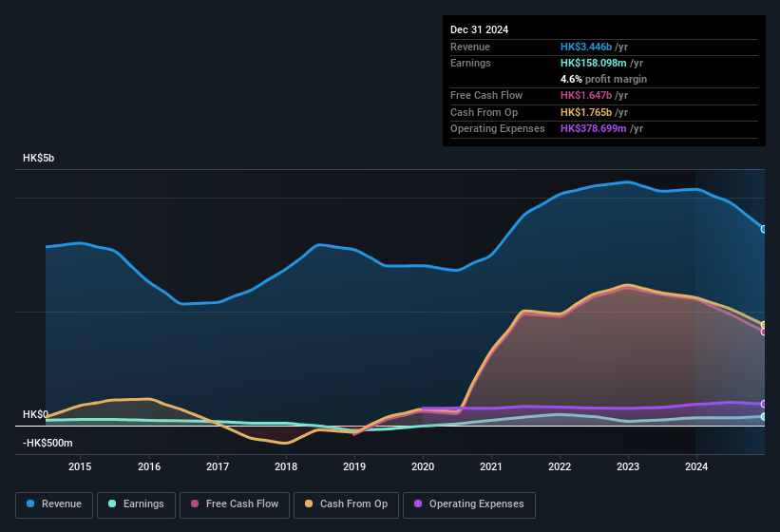
Task: Click the Cash From Op end-point marker
Action: [764, 325]
